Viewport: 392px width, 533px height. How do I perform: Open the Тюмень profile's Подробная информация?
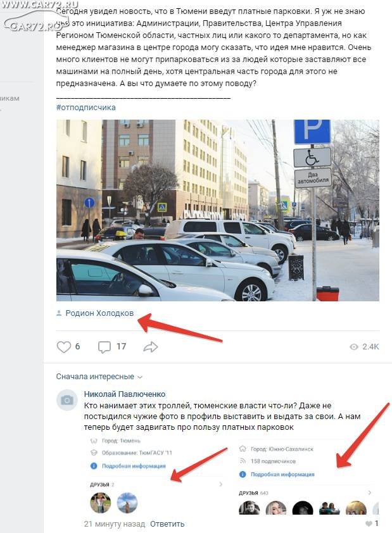point(134,466)
